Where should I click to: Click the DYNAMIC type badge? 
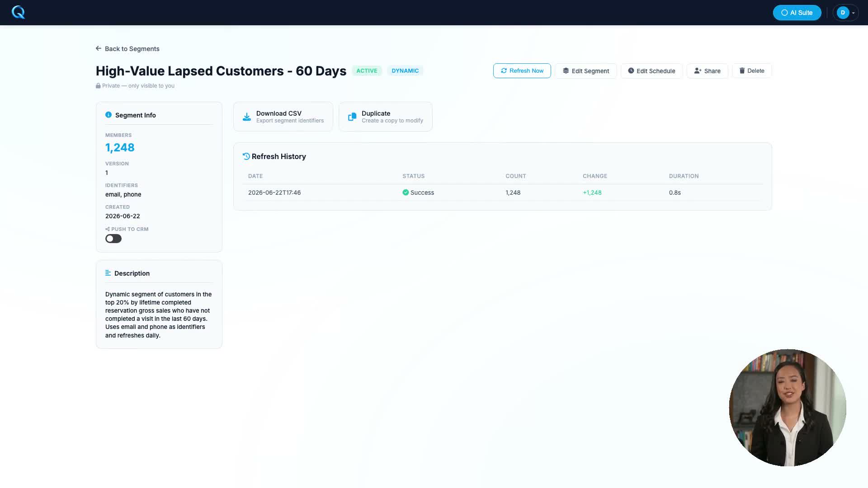[x=405, y=71]
